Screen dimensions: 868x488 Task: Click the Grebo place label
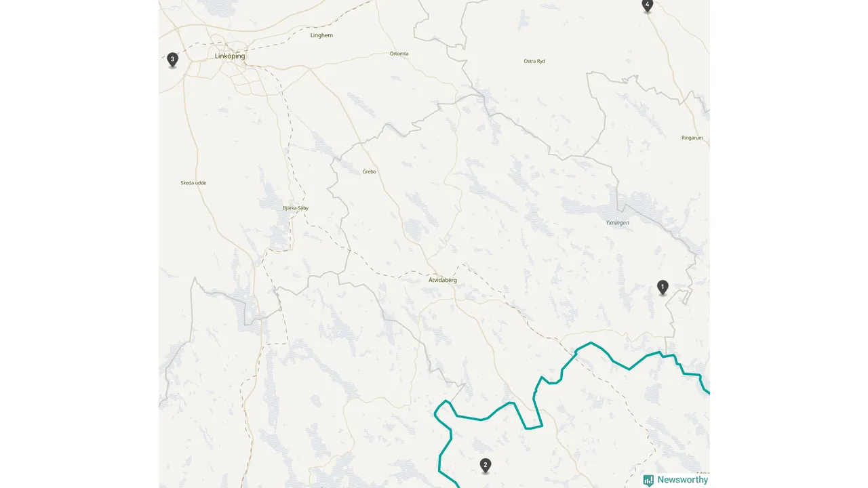[369, 171]
